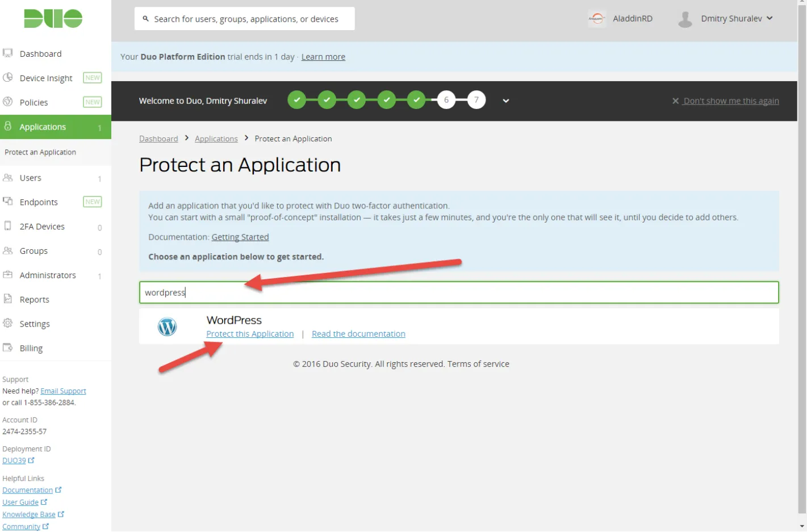Click the Learn more trial link
Screen dimensions: 807x532
323,57
